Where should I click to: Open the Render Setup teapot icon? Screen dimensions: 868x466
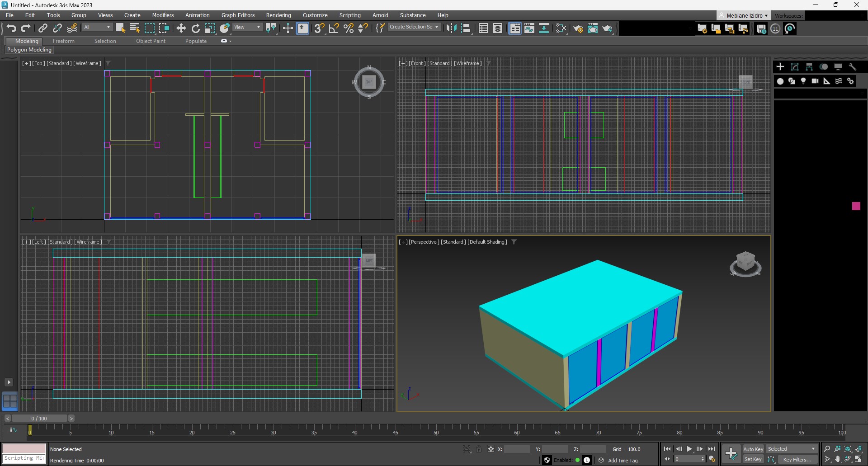tap(578, 28)
